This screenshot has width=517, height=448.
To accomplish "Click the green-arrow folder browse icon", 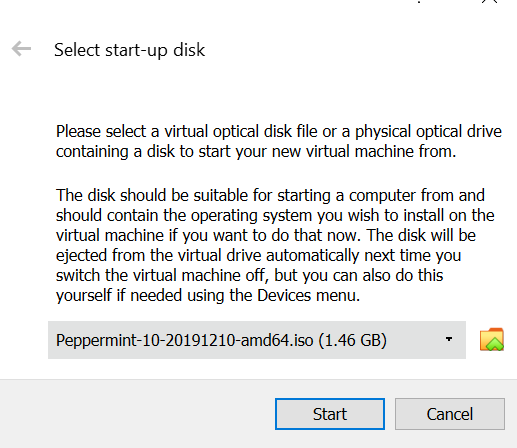I will click(x=492, y=339).
